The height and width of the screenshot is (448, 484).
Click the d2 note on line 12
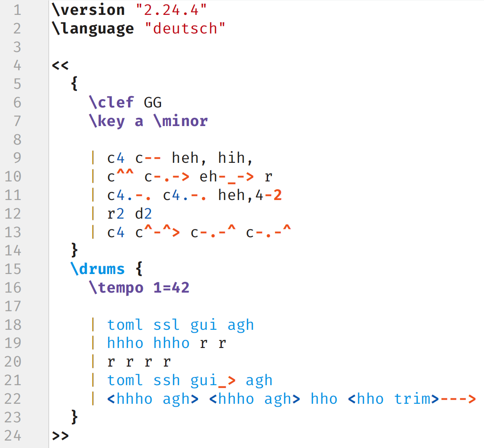pos(143,214)
